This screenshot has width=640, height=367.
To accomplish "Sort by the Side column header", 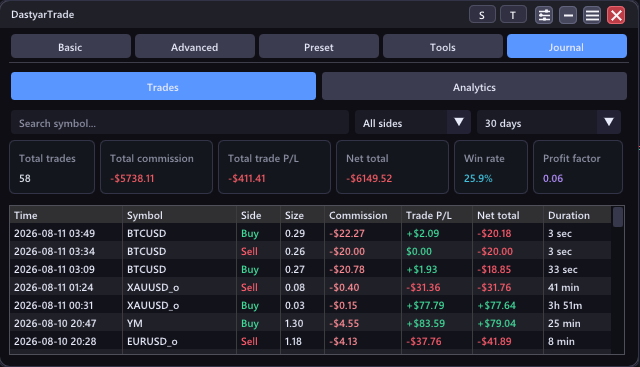I will point(258,215).
